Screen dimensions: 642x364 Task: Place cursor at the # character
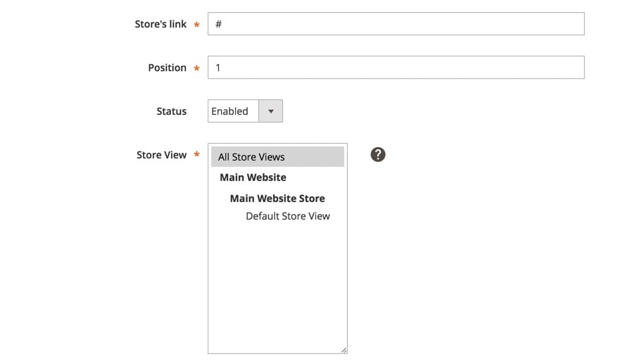point(219,24)
